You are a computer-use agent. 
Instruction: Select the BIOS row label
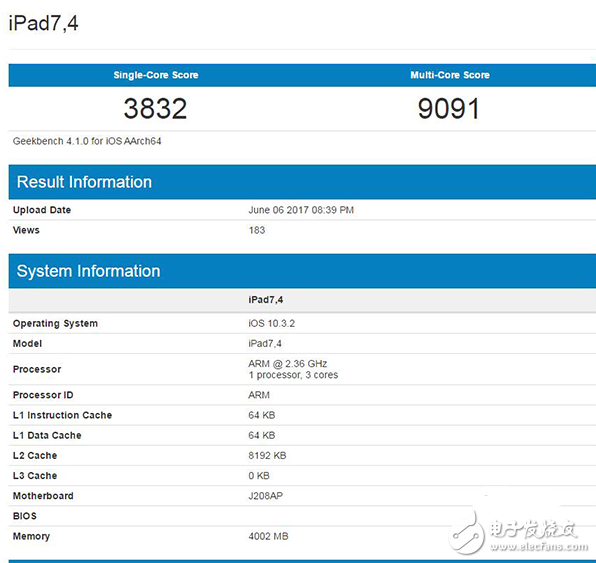(x=25, y=516)
